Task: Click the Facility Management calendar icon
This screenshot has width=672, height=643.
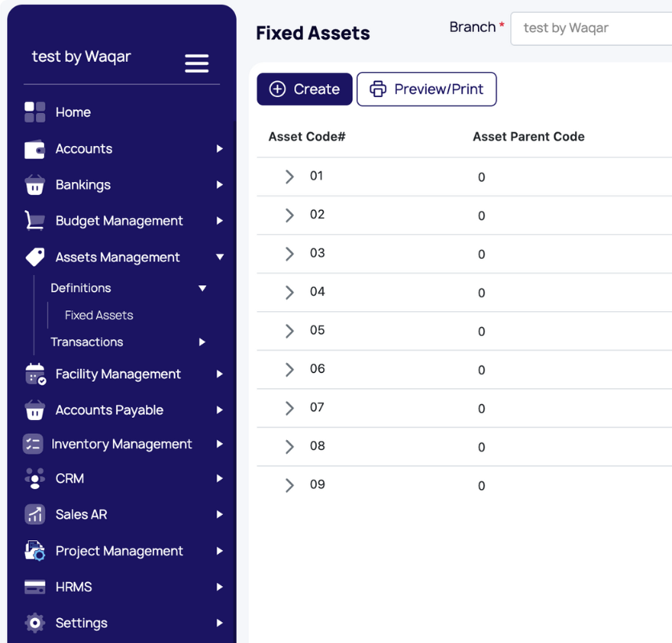Action: tap(35, 374)
